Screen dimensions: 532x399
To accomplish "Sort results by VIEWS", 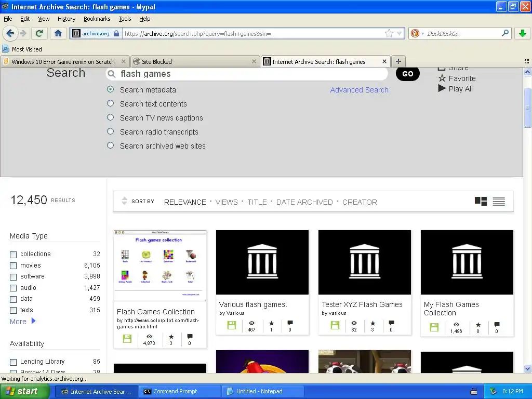I will (227, 202).
